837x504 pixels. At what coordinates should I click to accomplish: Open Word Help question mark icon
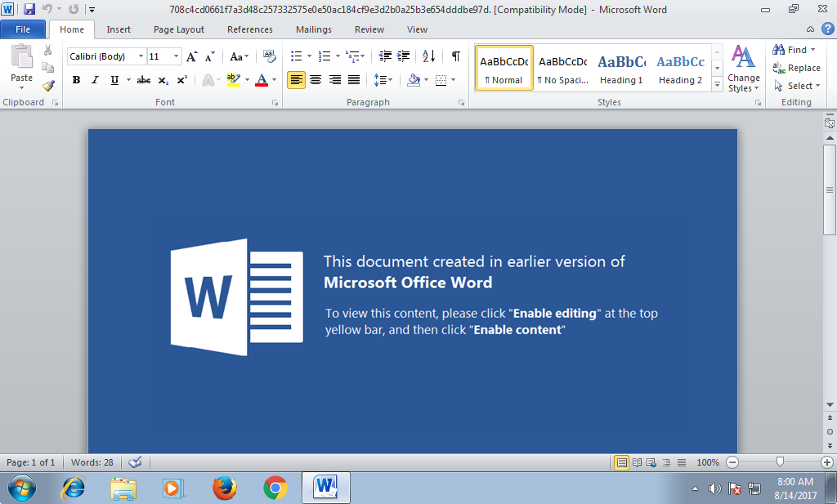tap(827, 29)
